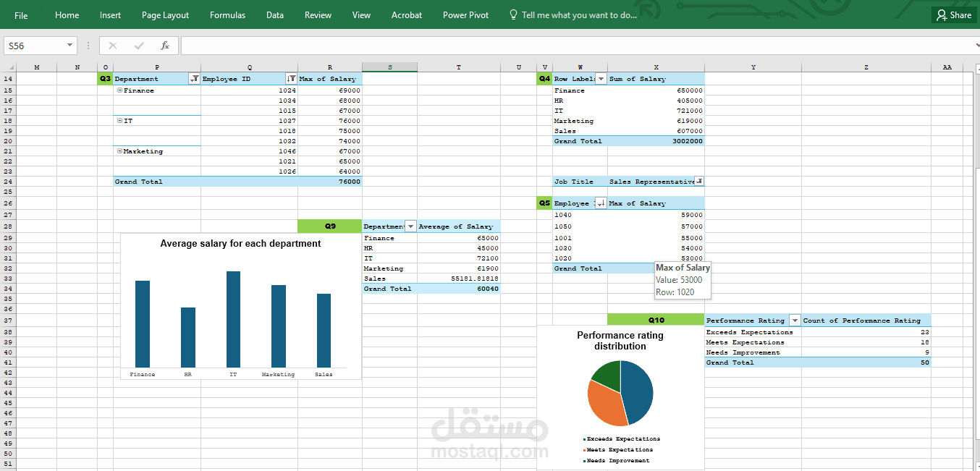Viewport: 980px width, 471px height.
Task: Open the Employee ID filter dropdown in Q3 pivot
Action: [x=291, y=79]
